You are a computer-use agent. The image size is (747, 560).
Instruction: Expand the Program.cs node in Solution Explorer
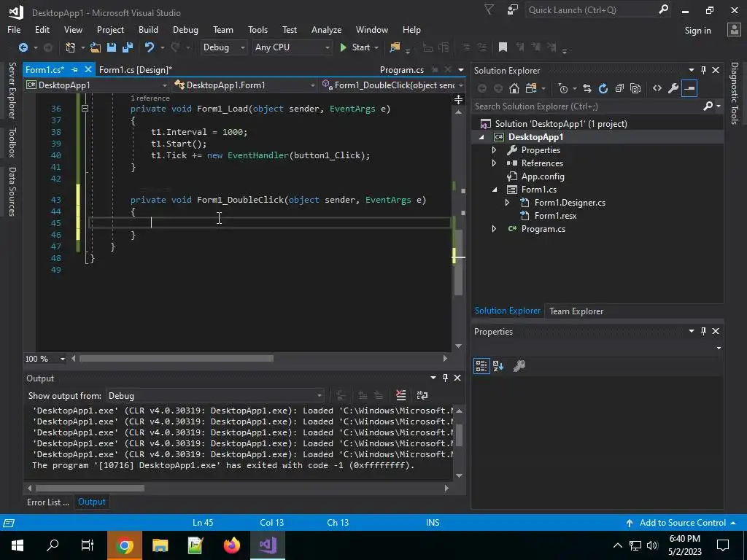pyautogui.click(x=494, y=229)
